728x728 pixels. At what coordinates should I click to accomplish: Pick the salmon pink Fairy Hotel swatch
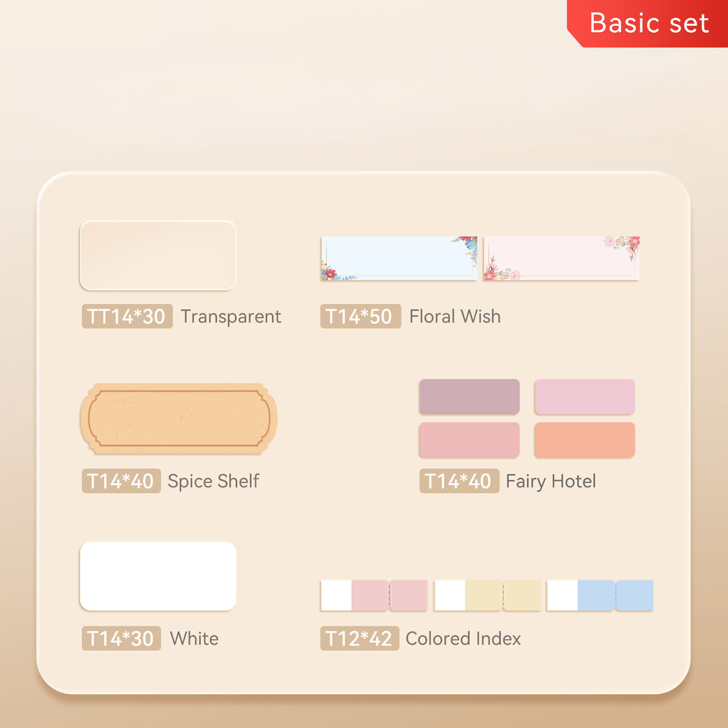(469, 440)
